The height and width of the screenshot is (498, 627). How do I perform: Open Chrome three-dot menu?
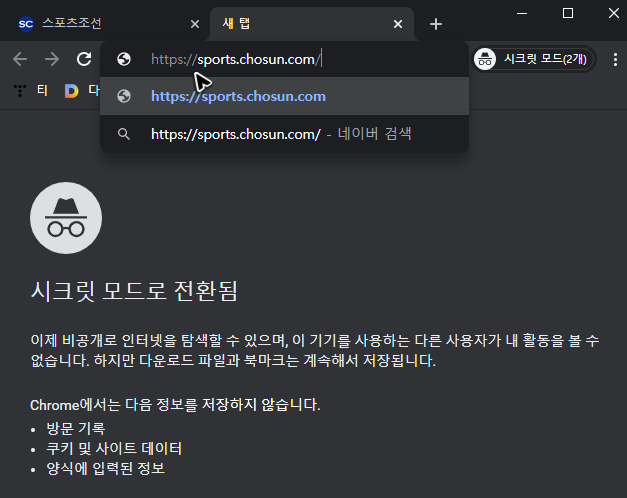click(615, 59)
